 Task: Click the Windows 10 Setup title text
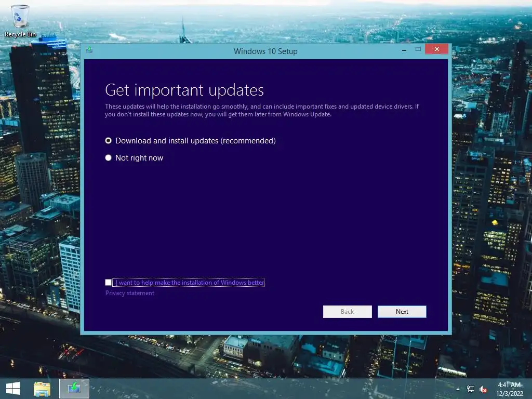pos(265,51)
